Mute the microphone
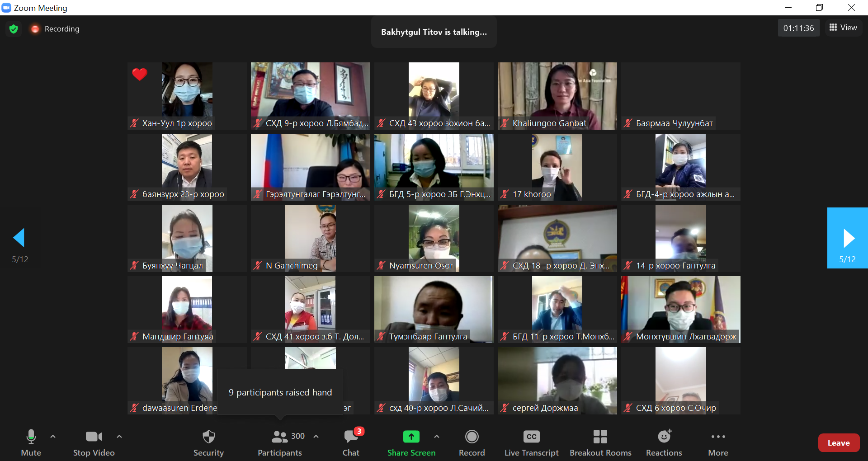 coord(31,442)
